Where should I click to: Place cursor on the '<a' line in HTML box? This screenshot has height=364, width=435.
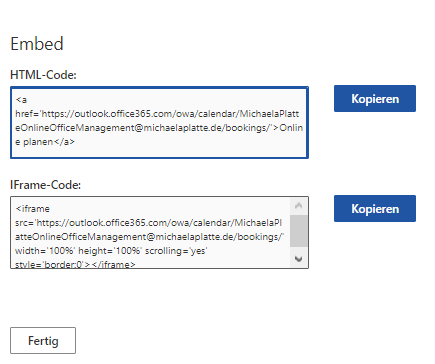click(21, 100)
